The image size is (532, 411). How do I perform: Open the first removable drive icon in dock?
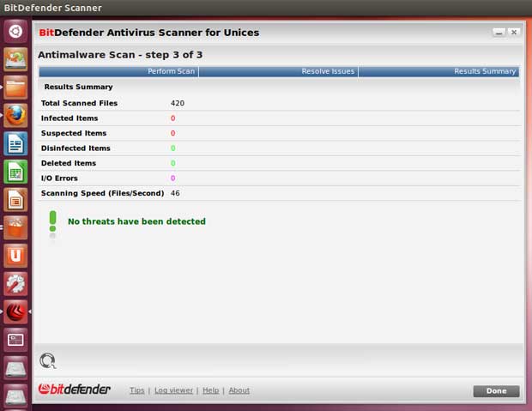(x=15, y=368)
